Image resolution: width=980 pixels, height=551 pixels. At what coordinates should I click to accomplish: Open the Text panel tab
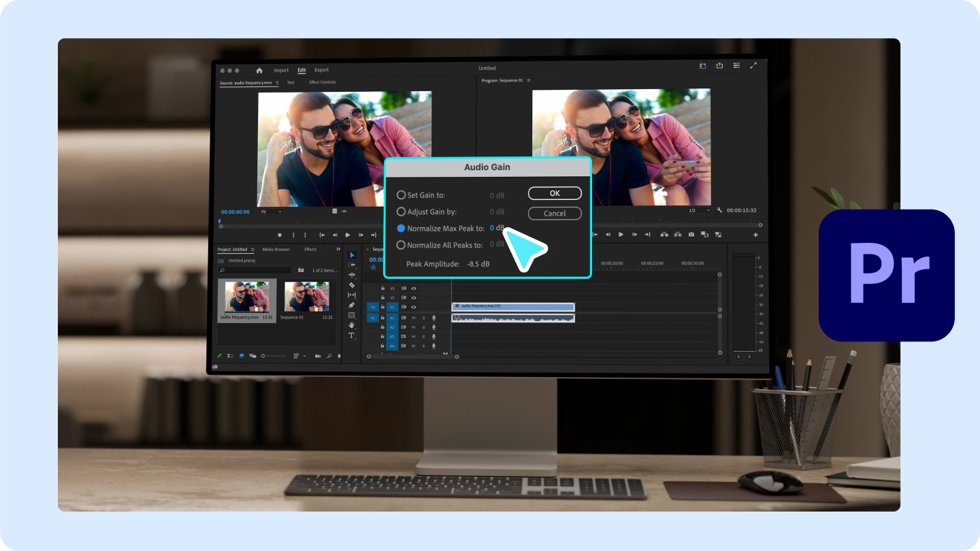[x=291, y=83]
